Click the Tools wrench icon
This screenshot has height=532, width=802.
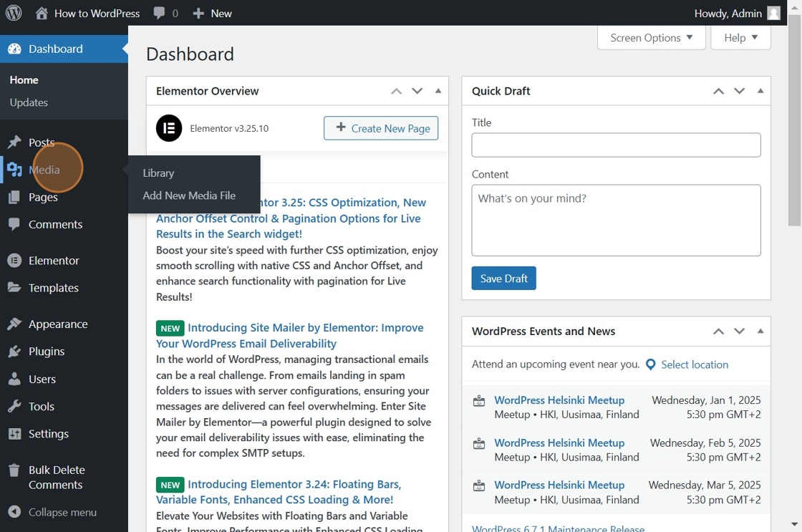[x=15, y=406]
